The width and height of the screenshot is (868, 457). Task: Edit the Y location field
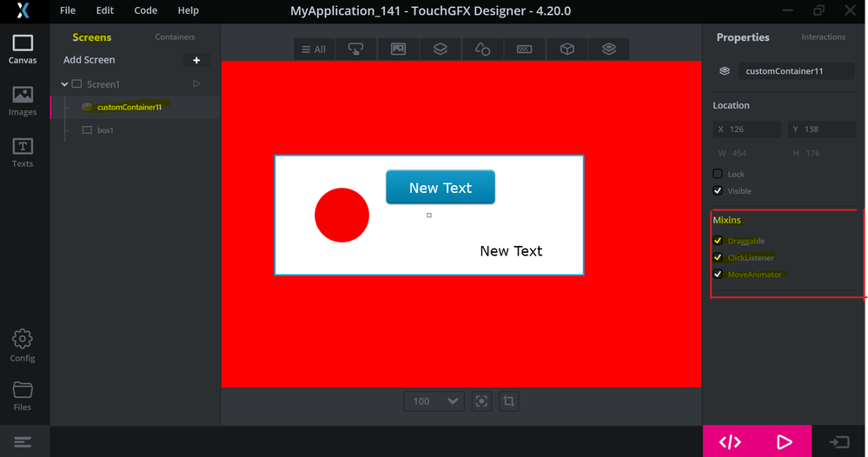[x=821, y=129]
